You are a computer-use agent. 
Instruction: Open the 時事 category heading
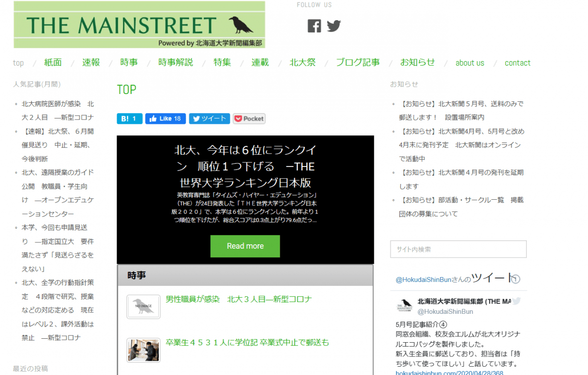[x=136, y=275]
